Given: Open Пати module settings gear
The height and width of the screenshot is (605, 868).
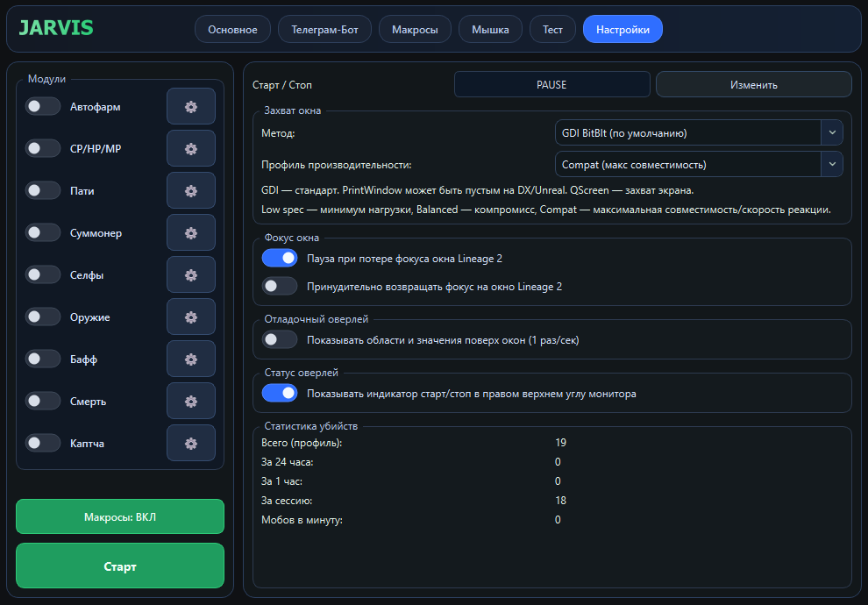Looking at the screenshot, I should coord(190,191).
